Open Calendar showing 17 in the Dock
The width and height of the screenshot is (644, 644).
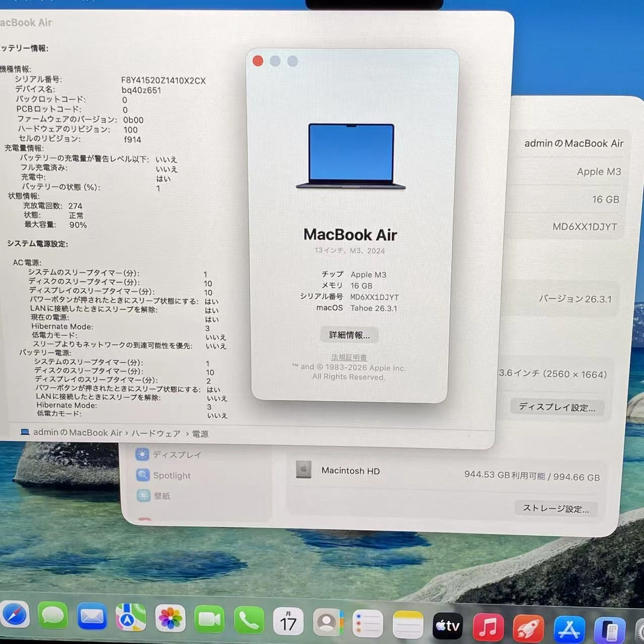[288, 622]
